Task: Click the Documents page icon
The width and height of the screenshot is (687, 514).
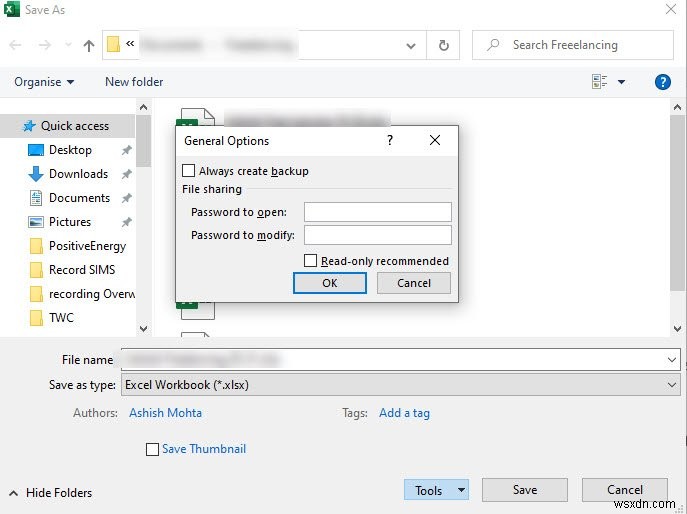Action: pos(36,198)
